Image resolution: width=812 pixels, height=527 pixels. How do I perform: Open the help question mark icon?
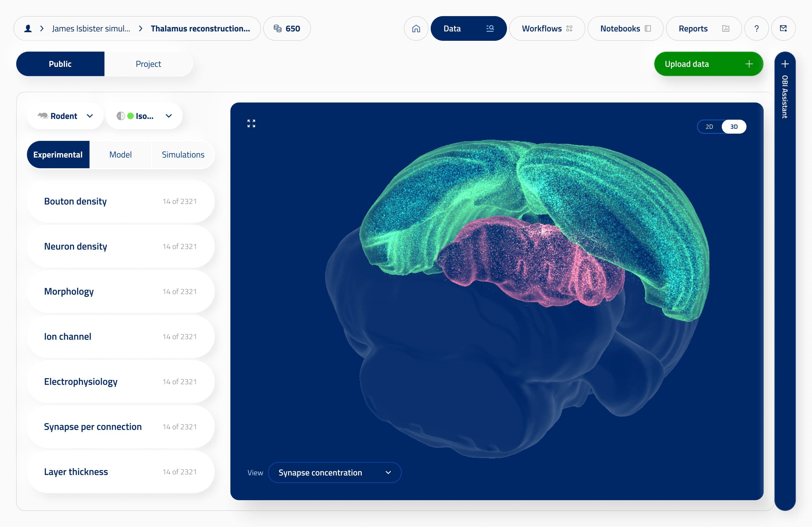tap(756, 29)
